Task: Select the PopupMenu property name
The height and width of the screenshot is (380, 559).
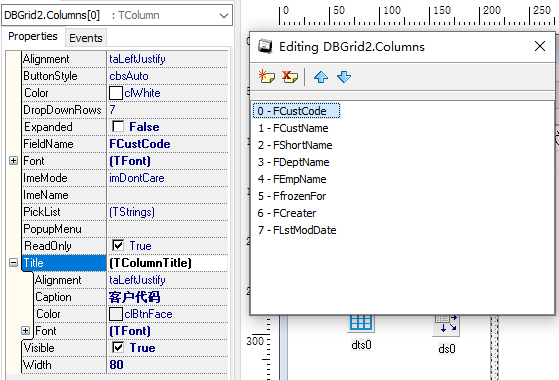Action: pos(64,229)
